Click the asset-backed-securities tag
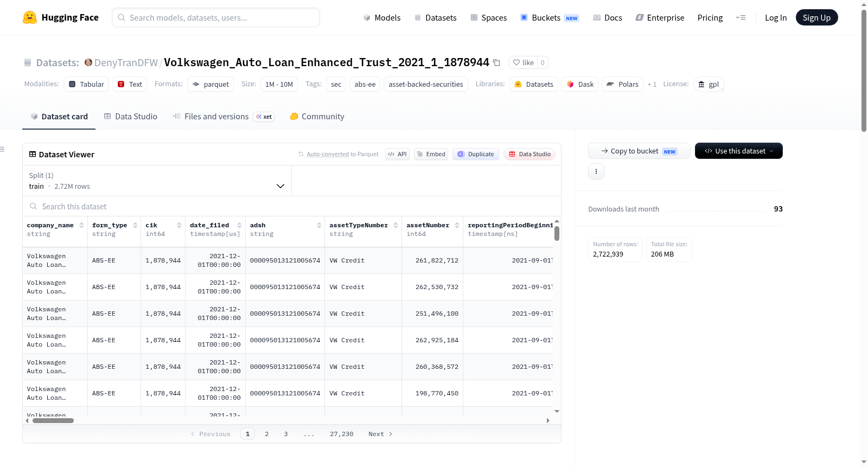This screenshot has width=868, height=467. (x=426, y=84)
